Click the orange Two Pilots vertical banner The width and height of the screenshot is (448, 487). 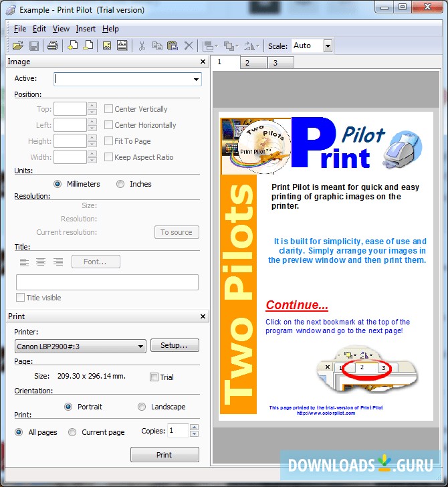tap(239, 294)
